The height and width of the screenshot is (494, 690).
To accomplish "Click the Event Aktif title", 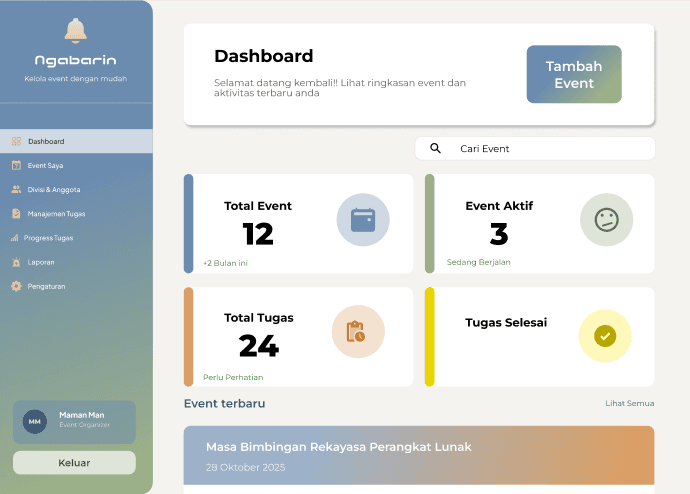I will click(499, 206).
